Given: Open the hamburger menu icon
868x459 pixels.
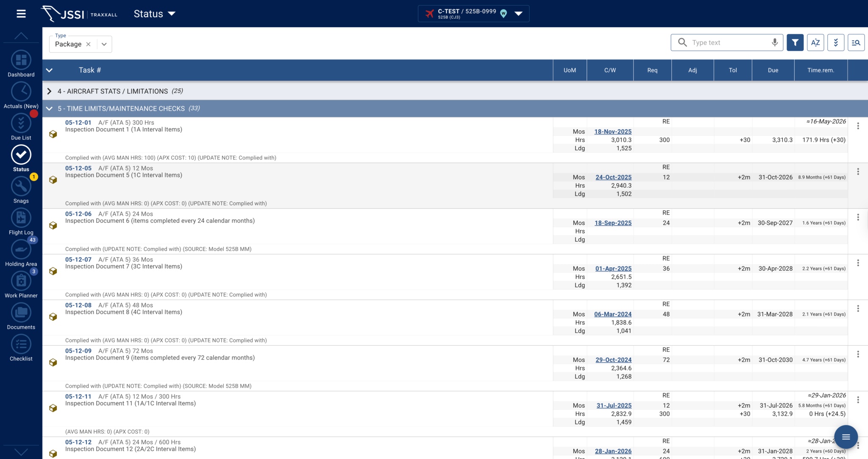Looking at the screenshot, I should 21,14.
